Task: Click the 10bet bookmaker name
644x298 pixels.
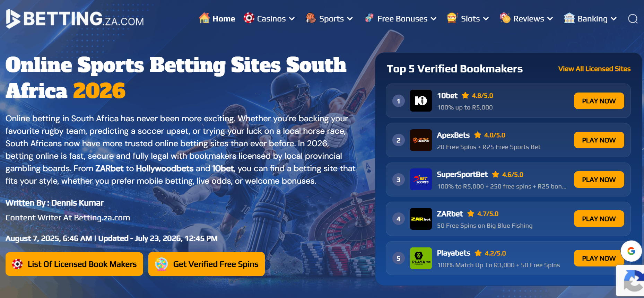Action: coord(447,95)
